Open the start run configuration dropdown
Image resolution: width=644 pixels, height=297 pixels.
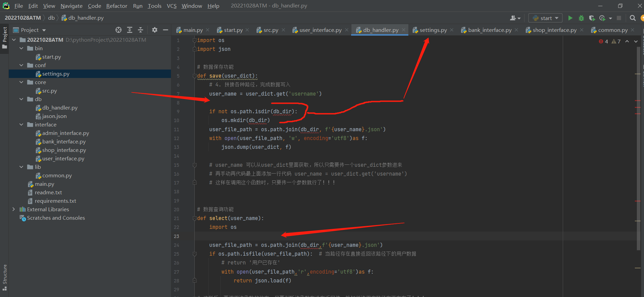(545, 18)
